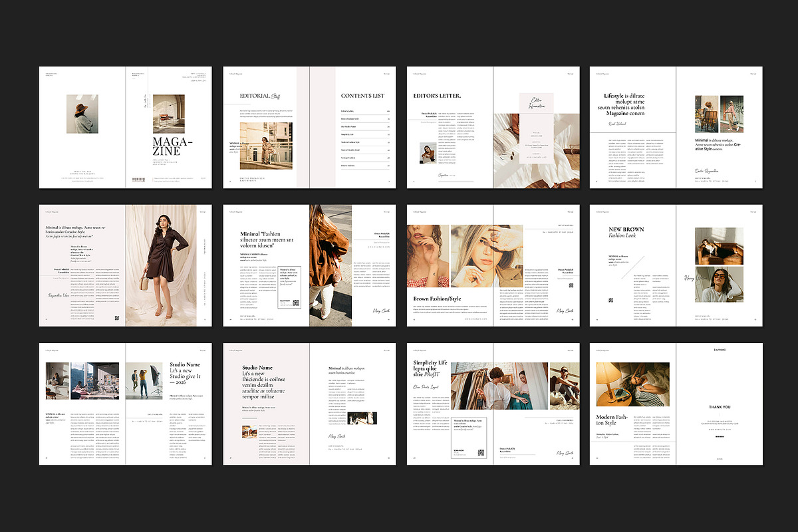
Task: Select photographer with studio light photo
Action: pyautogui.click(x=144, y=381)
